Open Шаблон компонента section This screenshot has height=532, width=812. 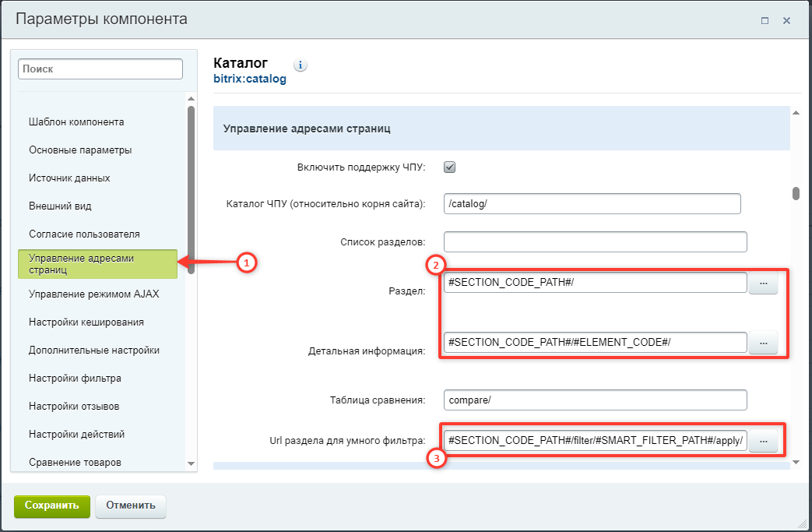(x=76, y=122)
